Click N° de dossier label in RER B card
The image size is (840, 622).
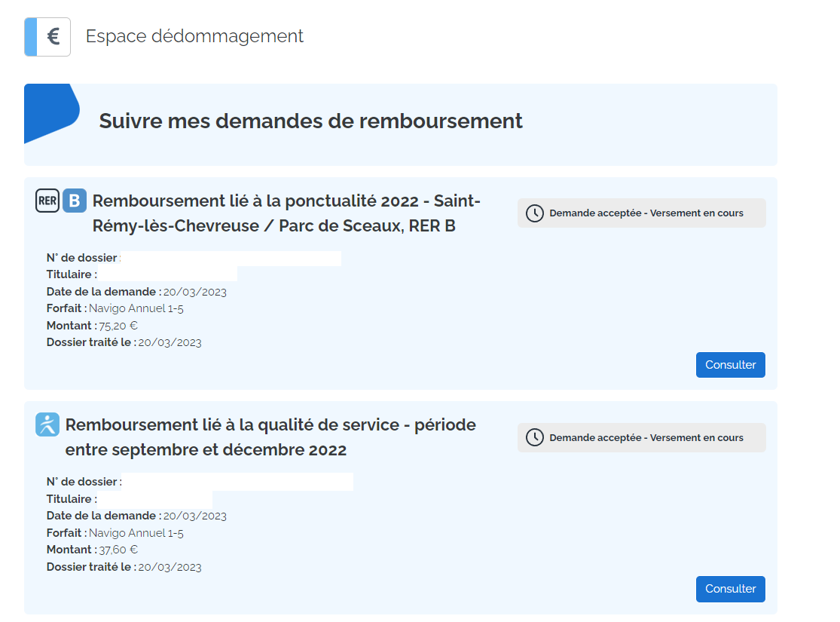[84, 258]
